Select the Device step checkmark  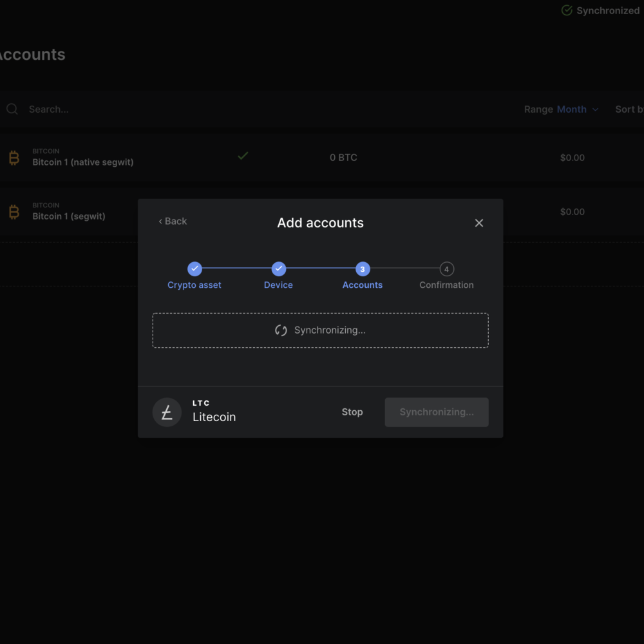[278, 269]
